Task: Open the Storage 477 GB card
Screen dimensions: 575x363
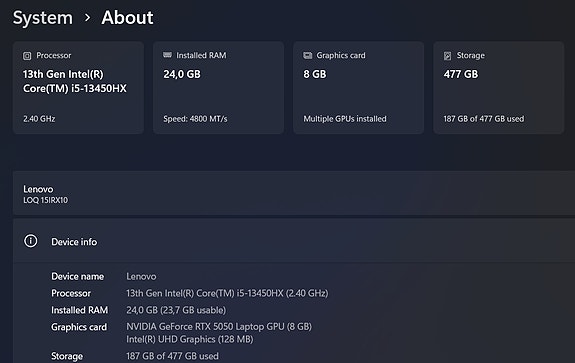Action: click(x=498, y=88)
